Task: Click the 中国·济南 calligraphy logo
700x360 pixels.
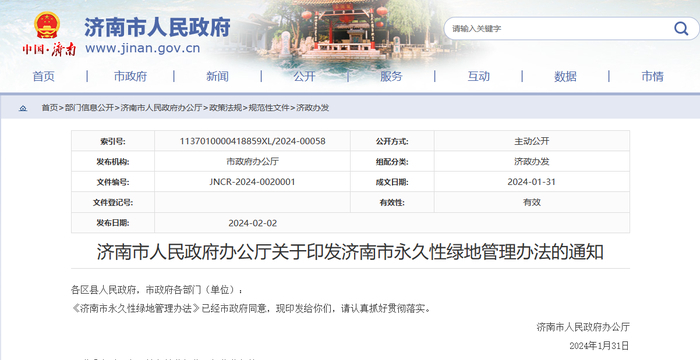Action: click(x=49, y=49)
